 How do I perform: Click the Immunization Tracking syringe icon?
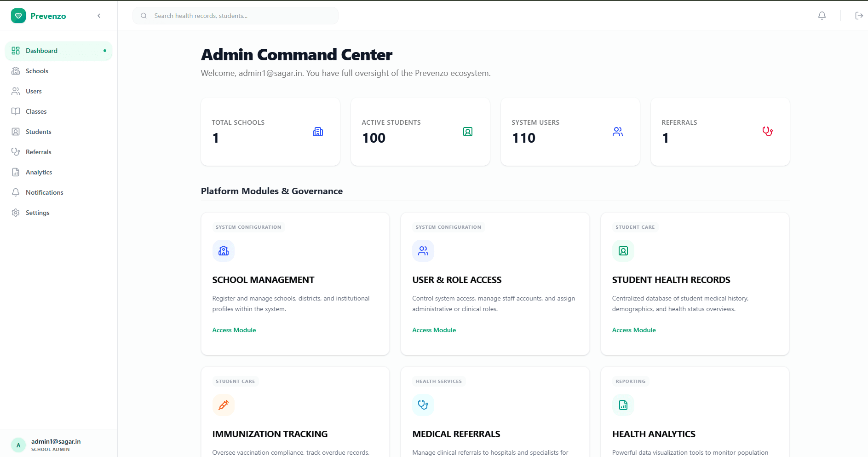[x=224, y=405]
